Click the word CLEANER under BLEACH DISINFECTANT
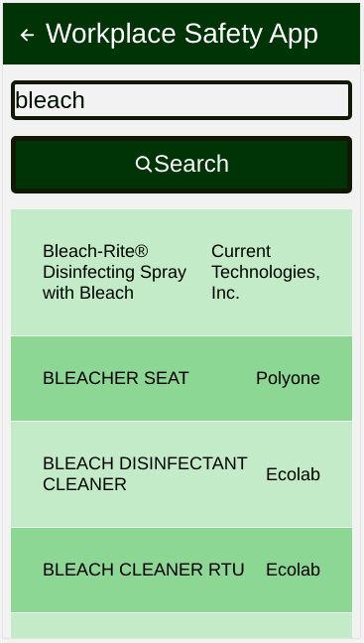 point(84,484)
